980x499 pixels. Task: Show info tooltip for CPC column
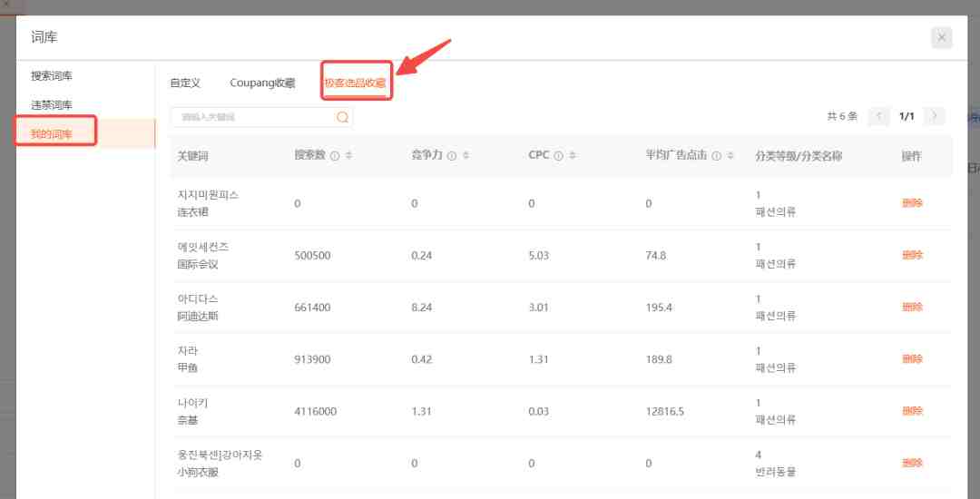558,155
